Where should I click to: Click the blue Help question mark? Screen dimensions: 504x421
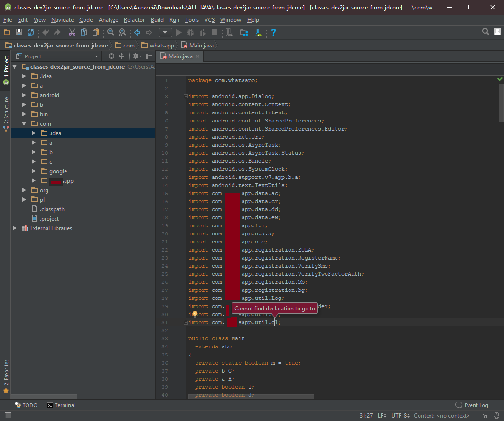(x=273, y=32)
